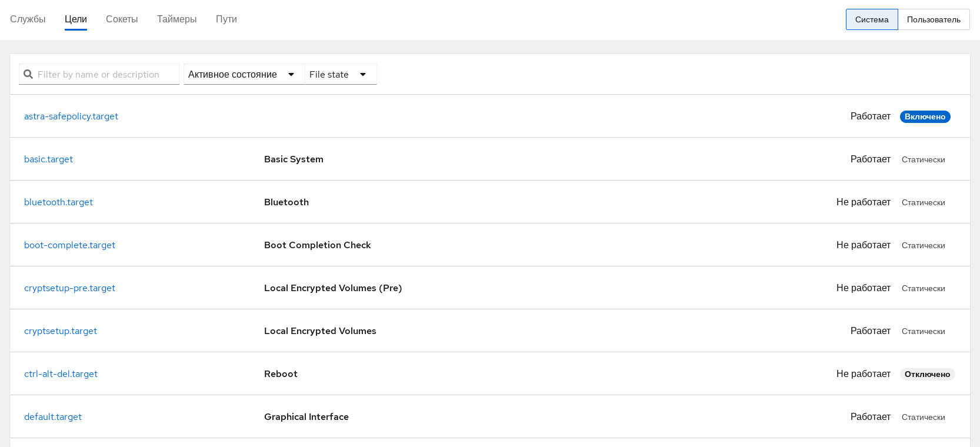Switch to Система scope
This screenshot has width=980, height=447.
(871, 19)
